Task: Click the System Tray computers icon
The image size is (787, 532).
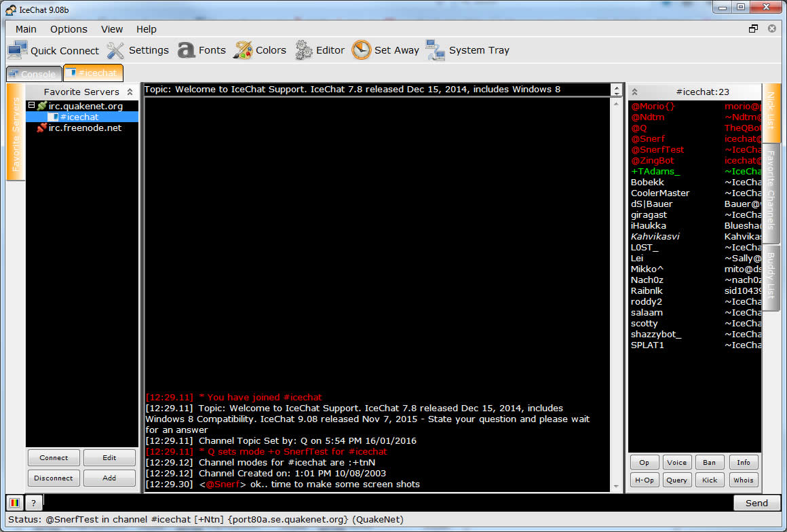Action: [435, 50]
